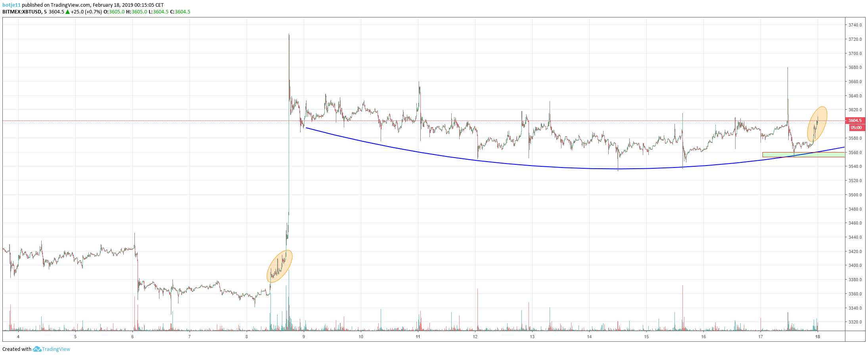The width and height of the screenshot is (868, 356).
Task: Click the 3680.0 price axis label
Action: 855,67
